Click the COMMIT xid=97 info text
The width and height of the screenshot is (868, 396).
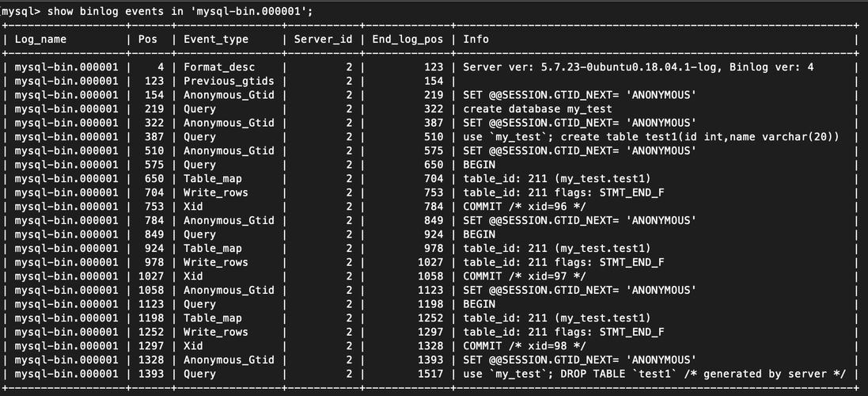tap(524, 276)
